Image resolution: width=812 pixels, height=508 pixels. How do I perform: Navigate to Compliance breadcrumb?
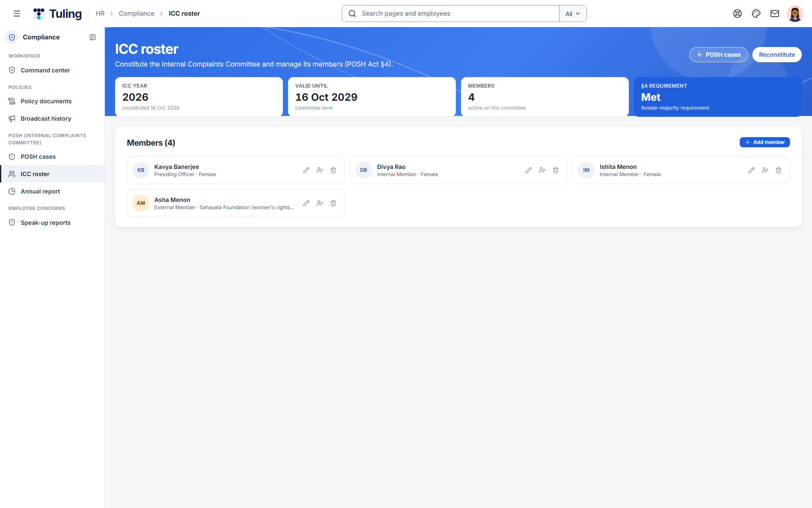point(137,14)
